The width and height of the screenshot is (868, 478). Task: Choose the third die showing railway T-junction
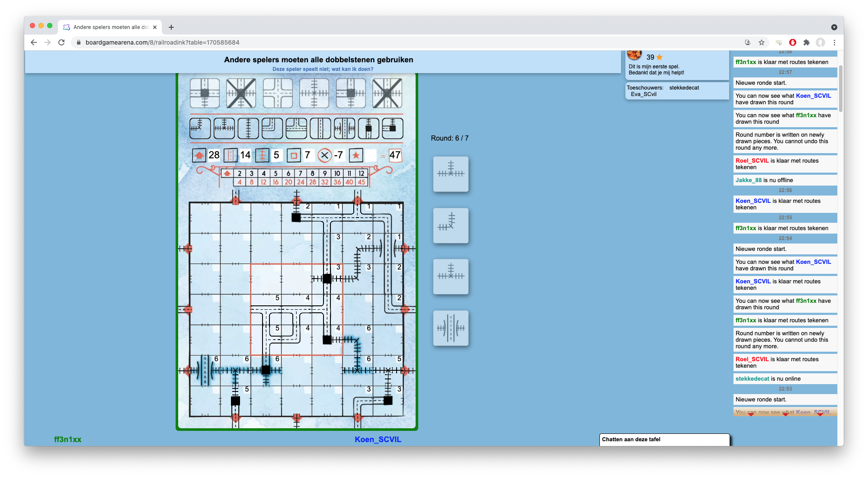pos(451,276)
